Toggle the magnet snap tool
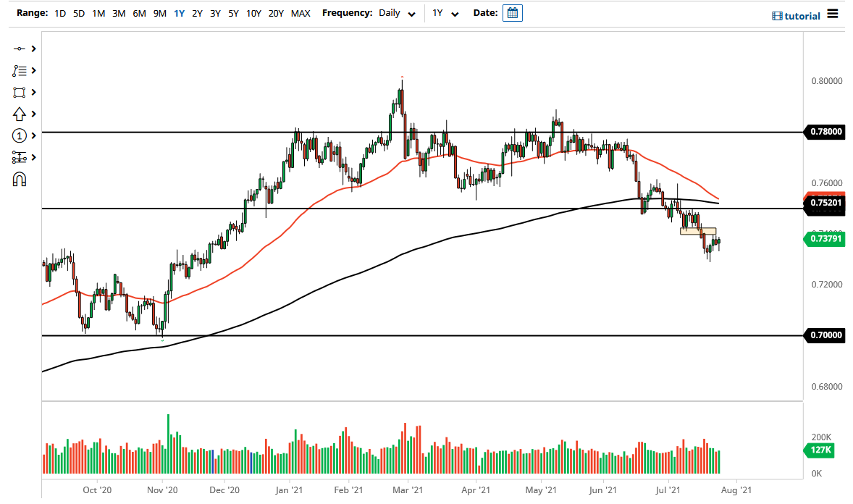The height and width of the screenshot is (504, 853). point(18,179)
